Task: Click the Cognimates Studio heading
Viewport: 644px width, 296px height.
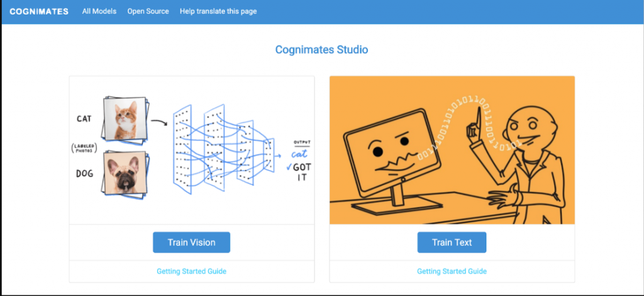Action: coord(321,50)
